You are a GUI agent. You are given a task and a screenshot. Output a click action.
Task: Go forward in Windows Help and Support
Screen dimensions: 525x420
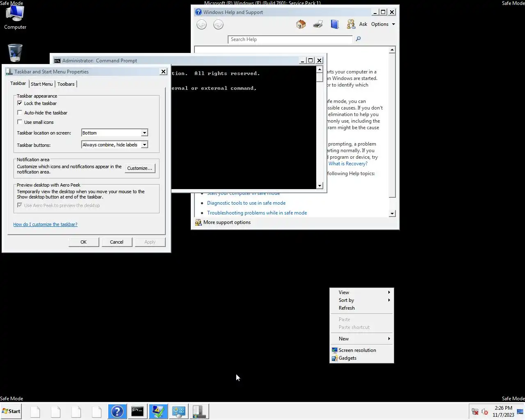coord(219,25)
